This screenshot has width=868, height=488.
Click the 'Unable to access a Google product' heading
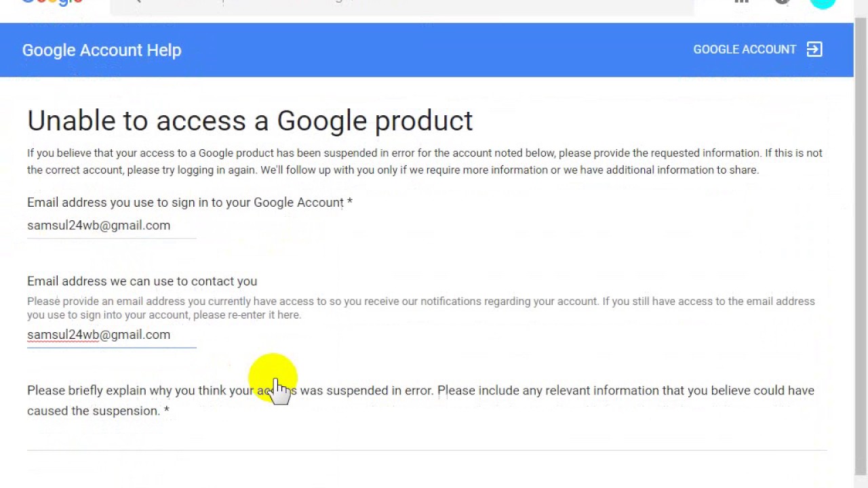250,121
